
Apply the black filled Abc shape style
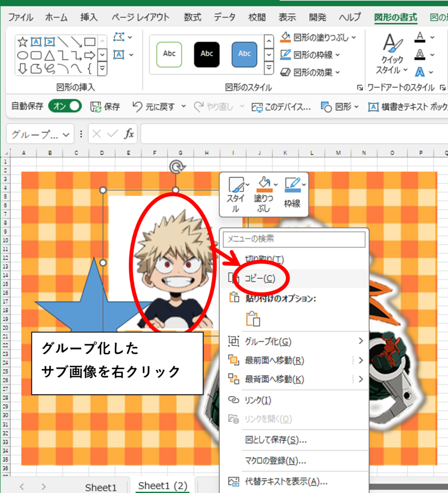(207, 54)
